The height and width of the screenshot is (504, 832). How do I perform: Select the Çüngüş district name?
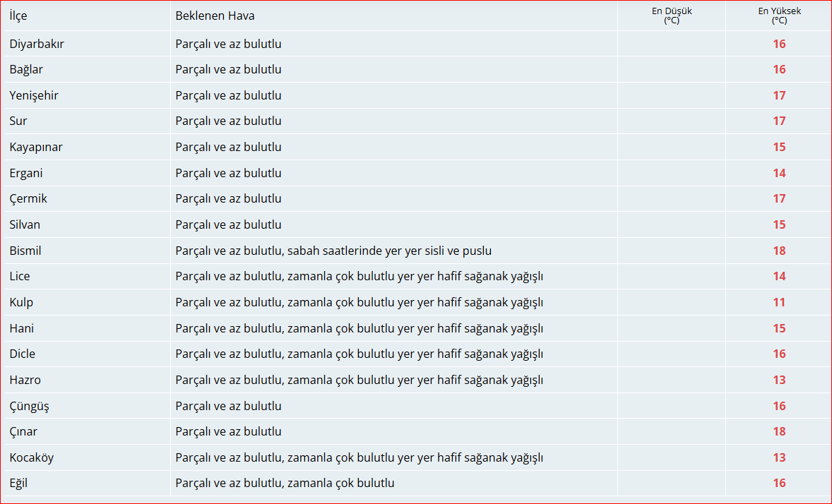pyautogui.click(x=29, y=406)
